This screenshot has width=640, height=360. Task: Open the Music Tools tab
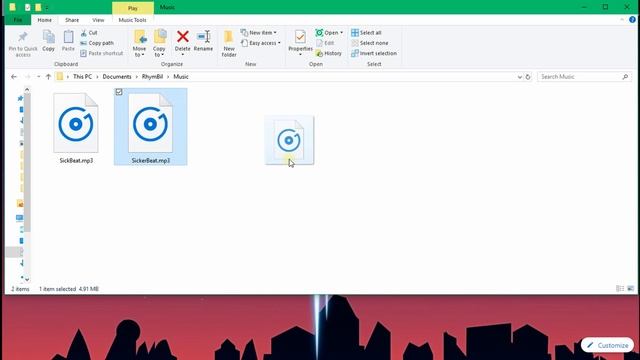click(x=132, y=20)
